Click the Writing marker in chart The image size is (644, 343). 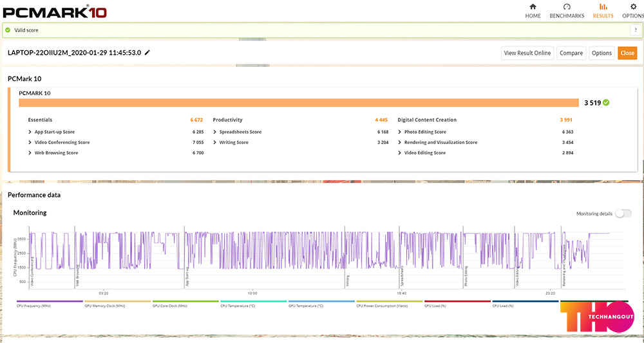(347, 280)
